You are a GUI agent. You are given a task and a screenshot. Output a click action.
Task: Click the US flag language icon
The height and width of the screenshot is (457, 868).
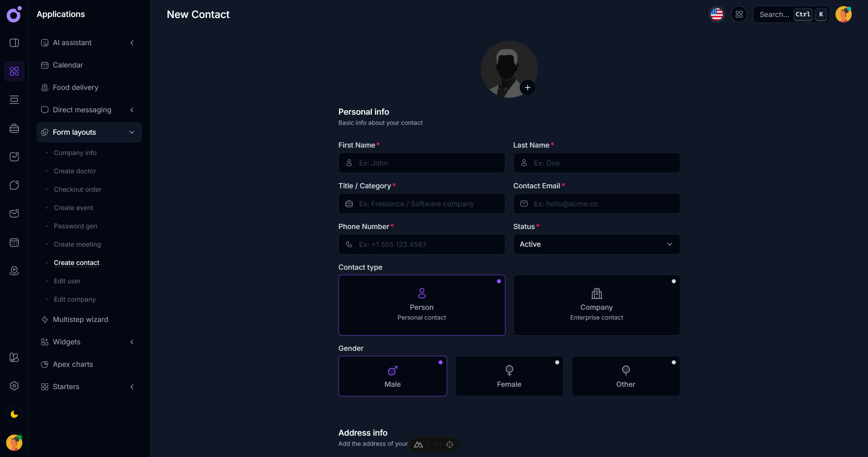pyautogui.click(x=716, y=14)
